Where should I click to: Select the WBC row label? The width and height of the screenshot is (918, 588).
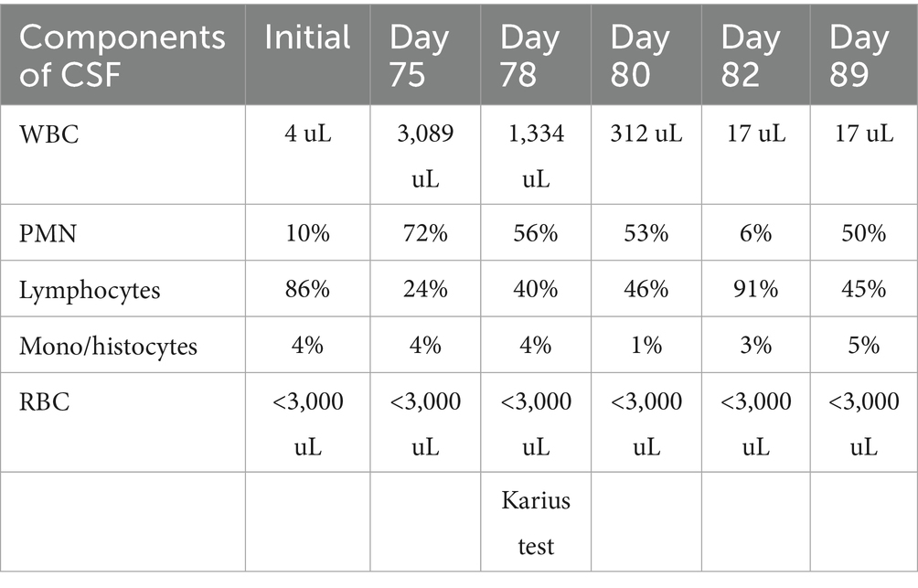click(48, 134)
